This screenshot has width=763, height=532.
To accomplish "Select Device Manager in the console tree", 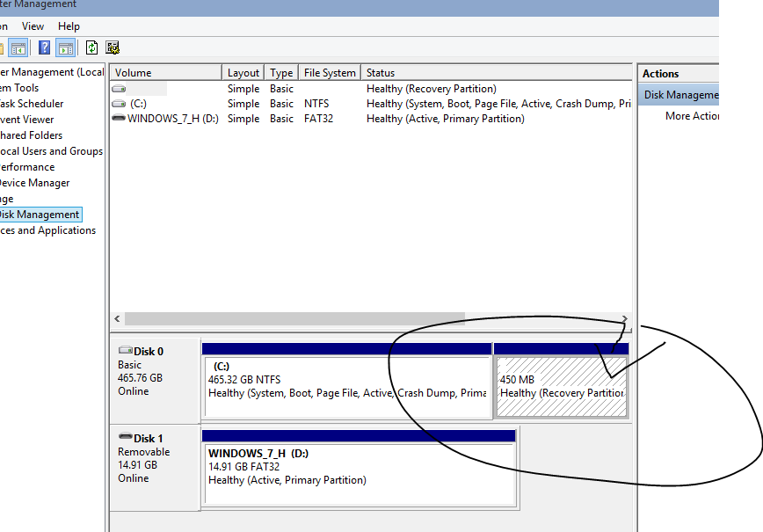I will coord(34,183).
